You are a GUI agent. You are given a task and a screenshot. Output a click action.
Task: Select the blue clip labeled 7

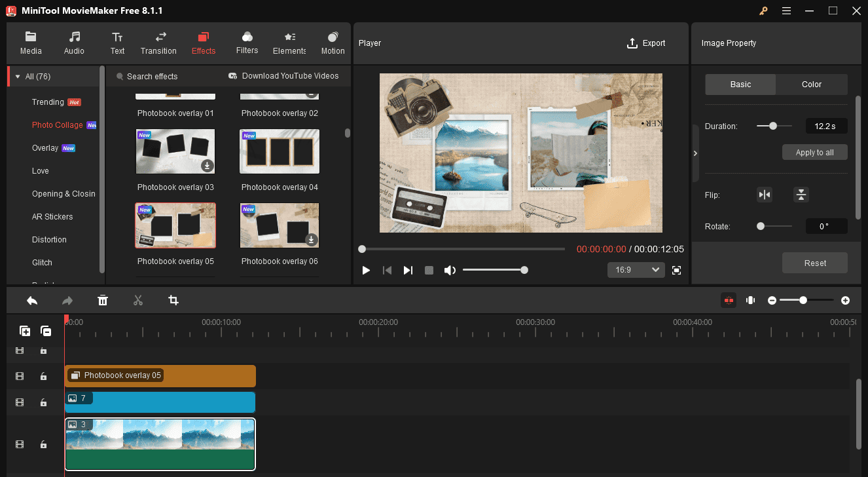(160, 402)
